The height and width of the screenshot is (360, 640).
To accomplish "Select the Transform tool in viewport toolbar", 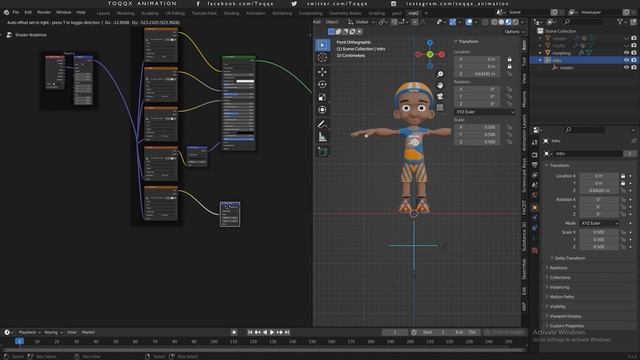I will 322,110.
